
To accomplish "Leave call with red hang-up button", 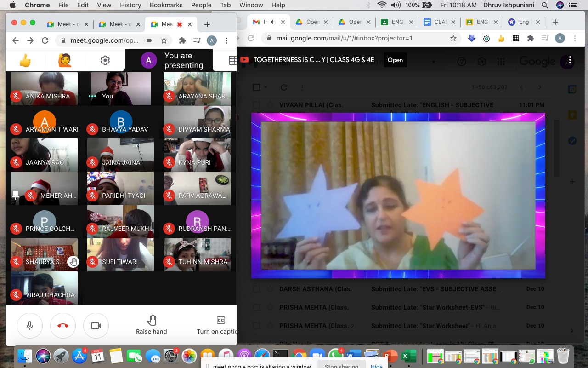I will pos(63,326).
